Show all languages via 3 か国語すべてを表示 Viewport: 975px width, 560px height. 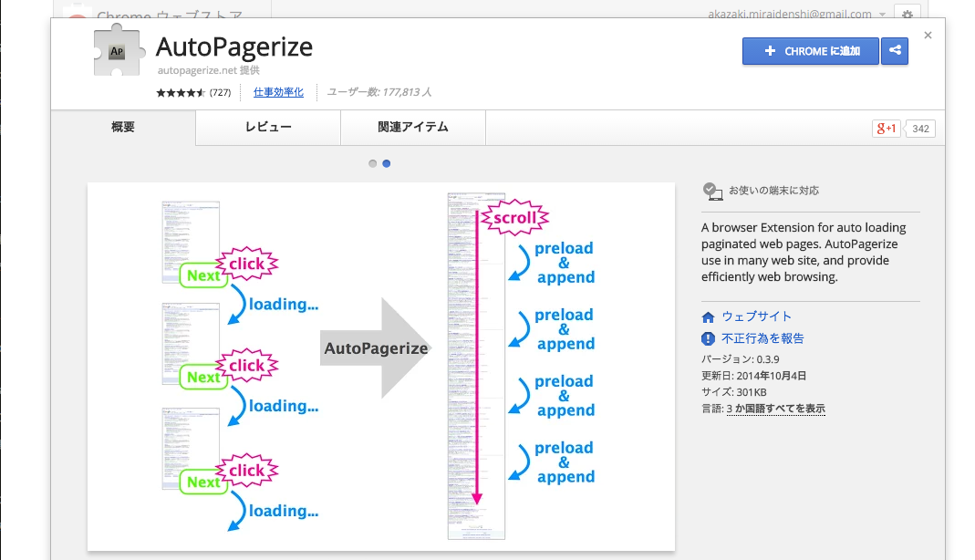[775, 409]
